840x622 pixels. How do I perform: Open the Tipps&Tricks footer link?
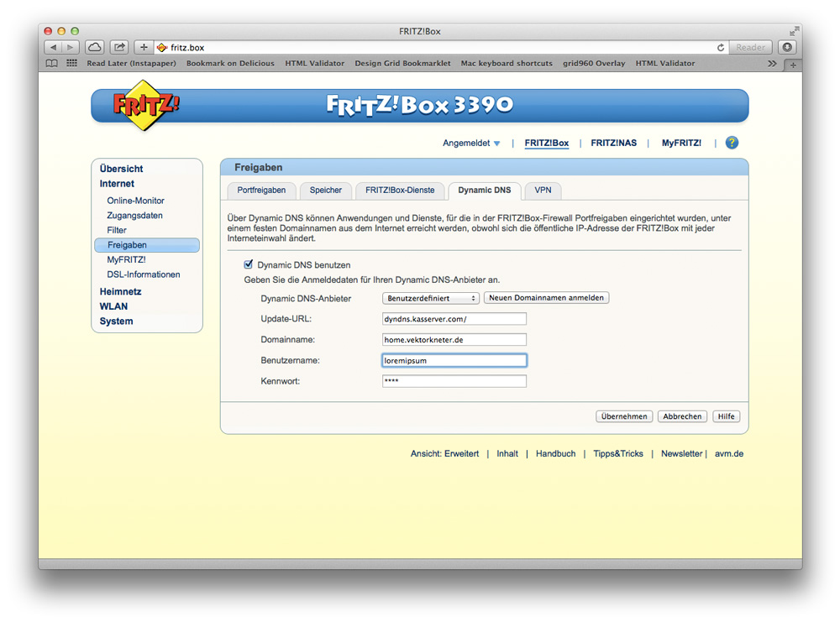[x=618, y=453]
